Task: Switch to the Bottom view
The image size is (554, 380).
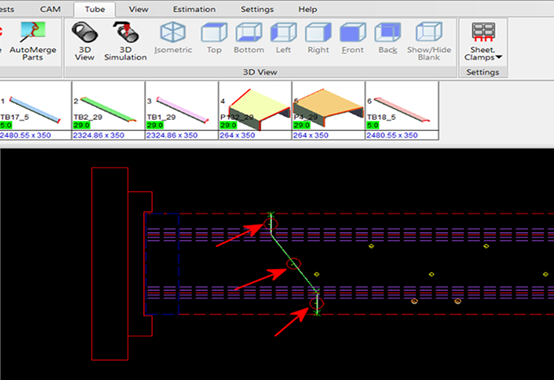Action: [x=249, y=38]
